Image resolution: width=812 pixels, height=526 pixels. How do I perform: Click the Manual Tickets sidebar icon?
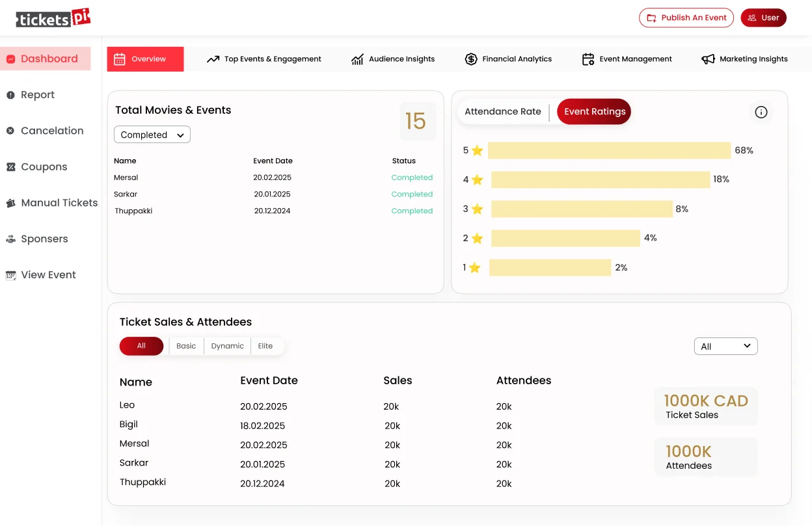coord(10,203)
